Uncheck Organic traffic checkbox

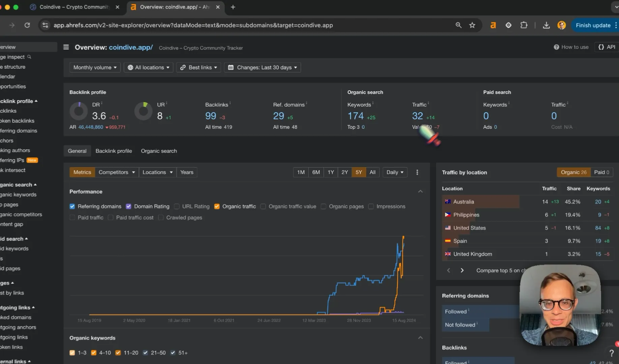pos(217,206)
